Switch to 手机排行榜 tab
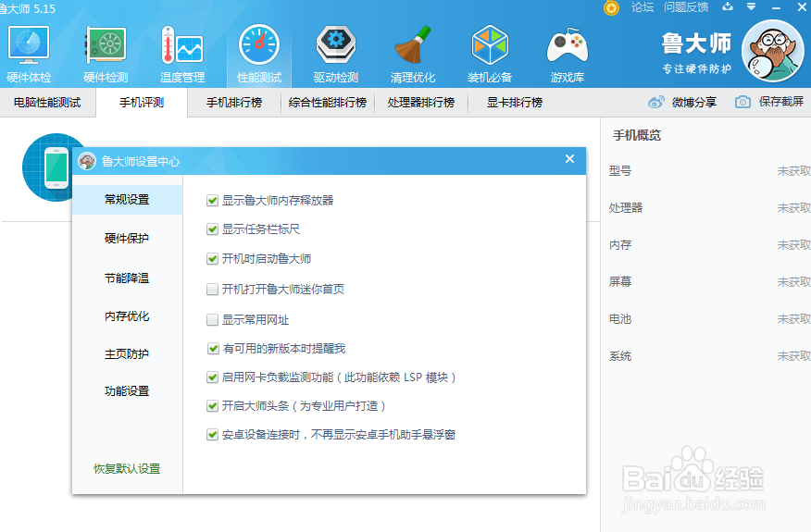 click(234, 103)
